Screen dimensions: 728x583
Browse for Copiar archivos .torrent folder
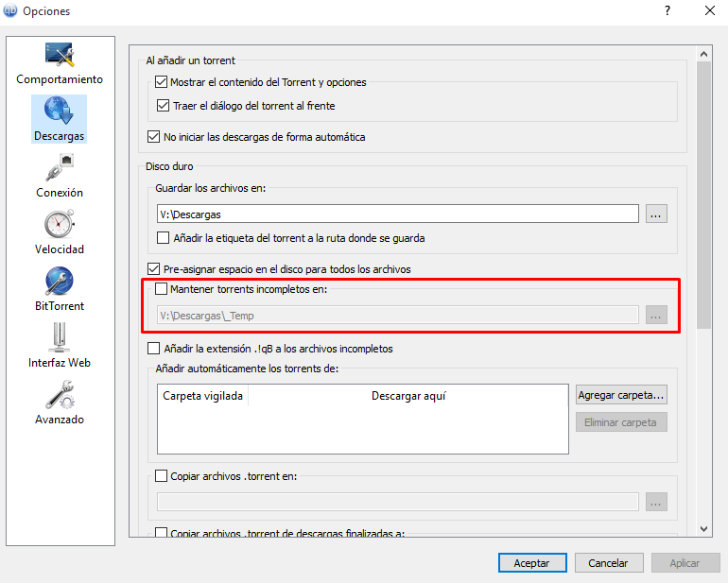[x=656, y=502]
